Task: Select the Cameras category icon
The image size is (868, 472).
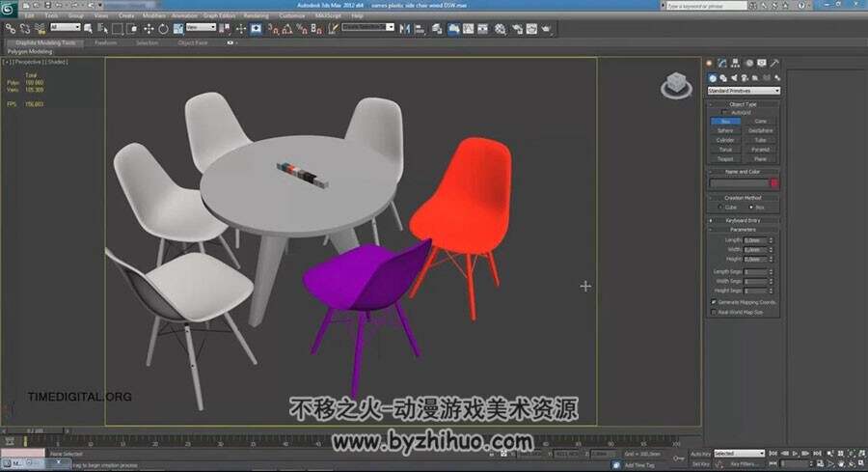Action: click(746, 78)
